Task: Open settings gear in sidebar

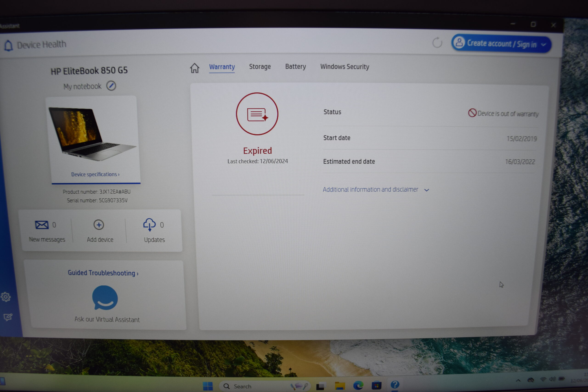Action: 6,297
